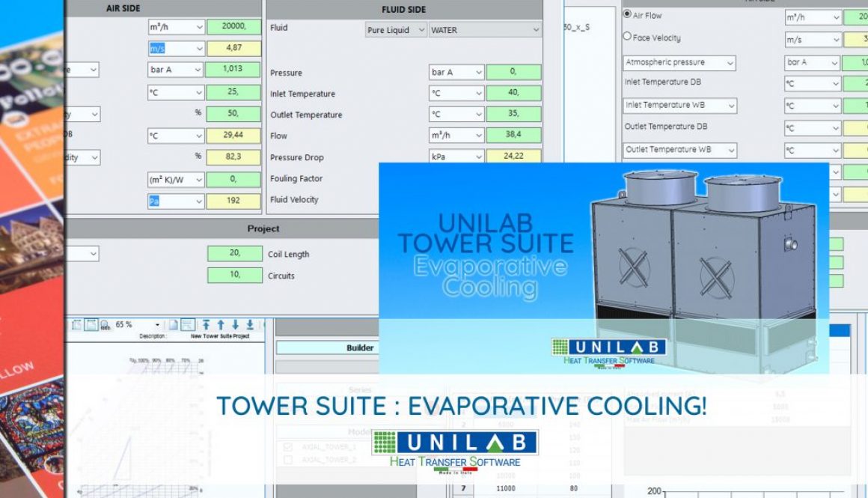Click the Description field showing New Tower Suite Project
Screen dimensions: 868x498
(x=221, y=334)
